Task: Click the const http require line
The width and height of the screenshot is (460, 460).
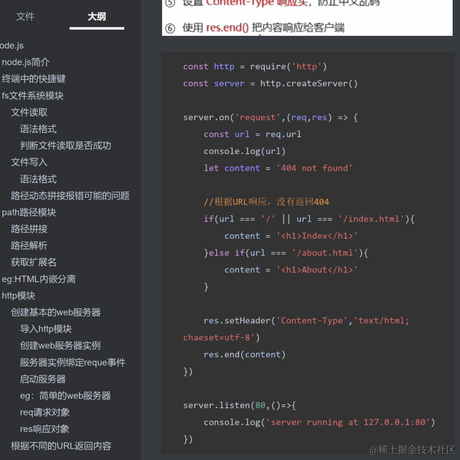Action: pyautogui.click(x=255, y=67)
